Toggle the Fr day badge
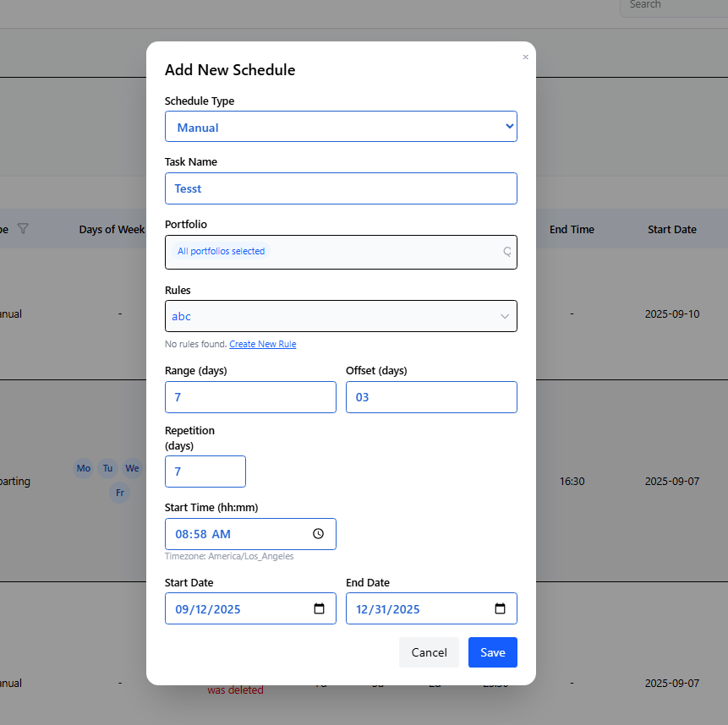Image resolution: width=728 pixels, height=725 pixels. click(x=119, y=493)
